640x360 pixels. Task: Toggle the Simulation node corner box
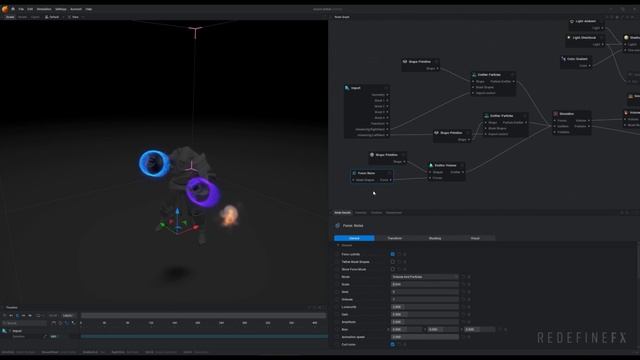[588, 113]
